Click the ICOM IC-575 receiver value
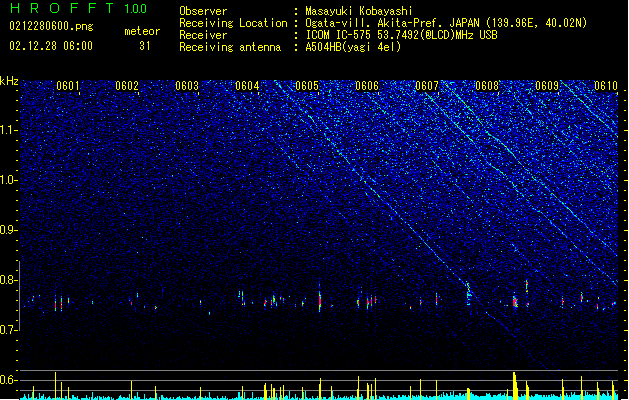Viewport: 629px width, 400px height. pyautogui.click(x=402, y=35)
